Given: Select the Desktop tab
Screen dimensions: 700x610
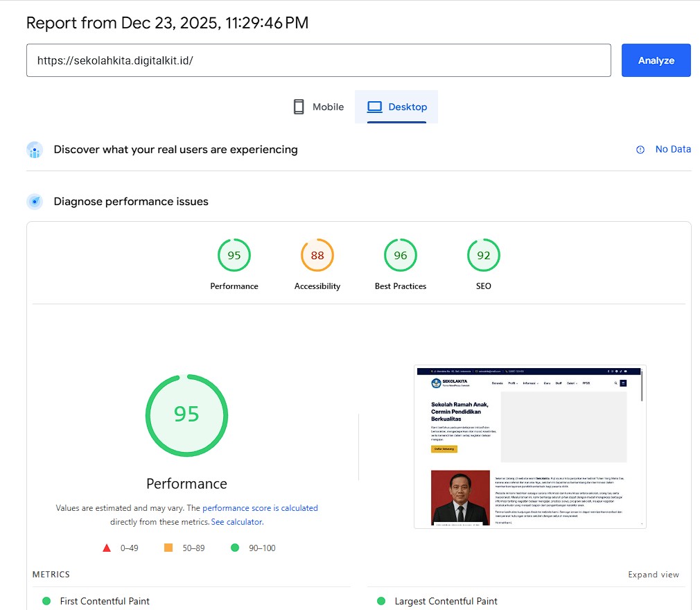Looking at the screenshot, I should coord(397,107).
